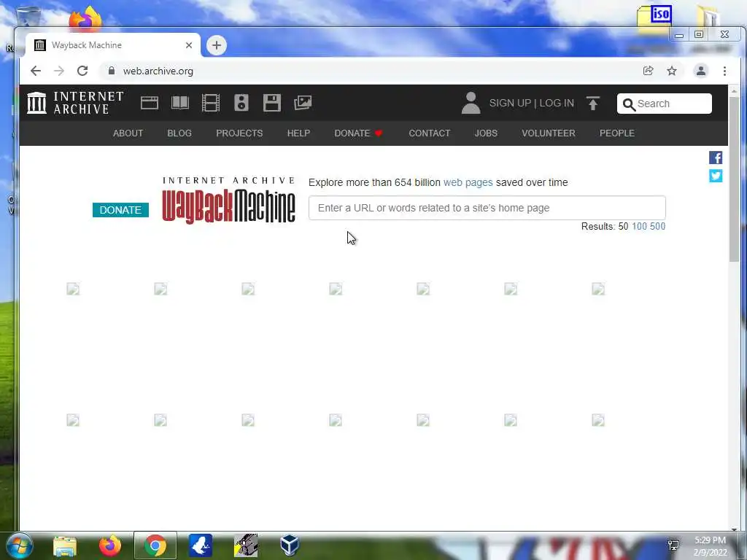Image resolution: width=747 pixels, height=560 pixels.
Task: Click Chrome icon in taskbar
Action: coord(155,545)
